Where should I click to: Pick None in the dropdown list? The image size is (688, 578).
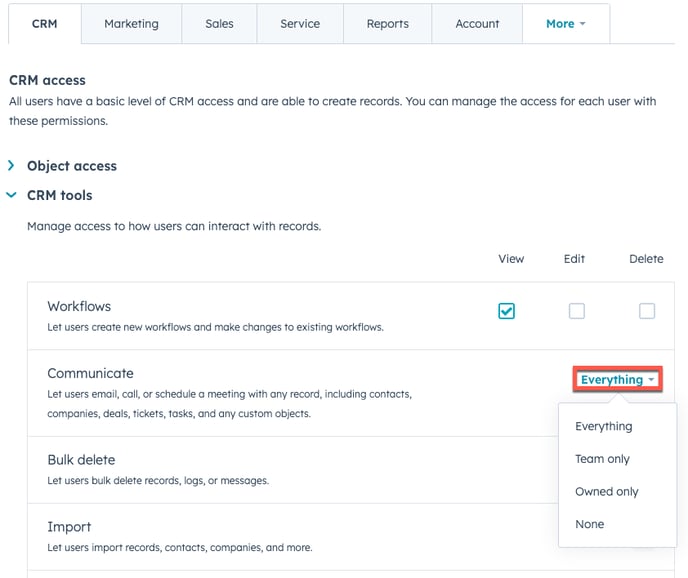590,524
